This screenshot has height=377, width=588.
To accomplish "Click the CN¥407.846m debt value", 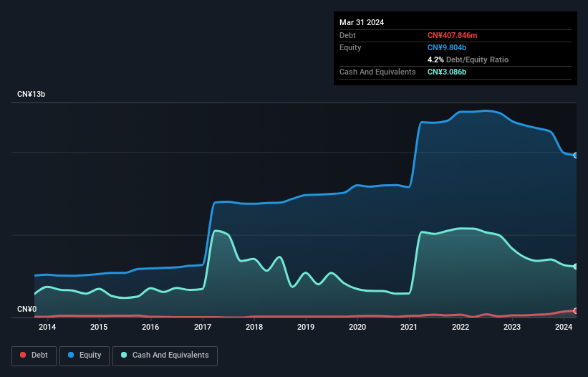I will pos(452,35).
